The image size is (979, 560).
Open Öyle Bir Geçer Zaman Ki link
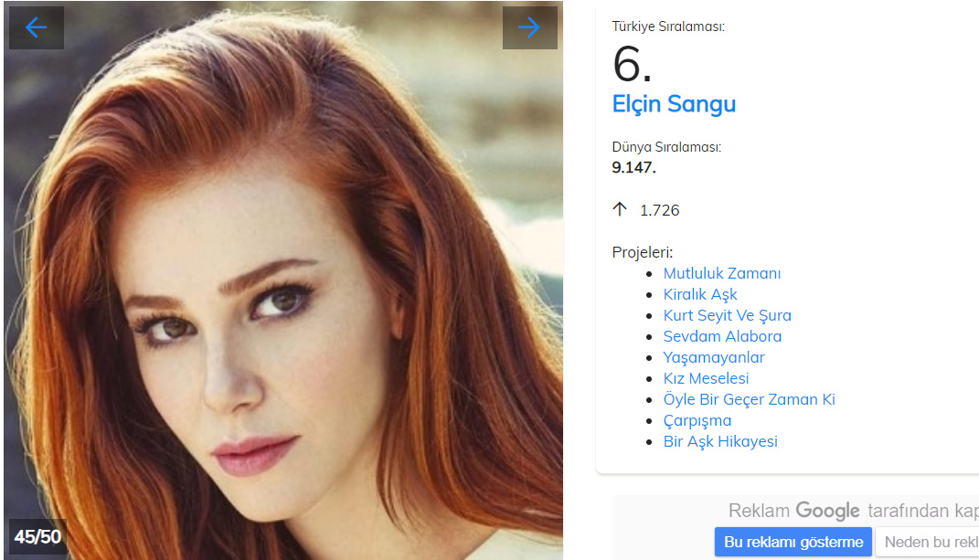point(749,399)
